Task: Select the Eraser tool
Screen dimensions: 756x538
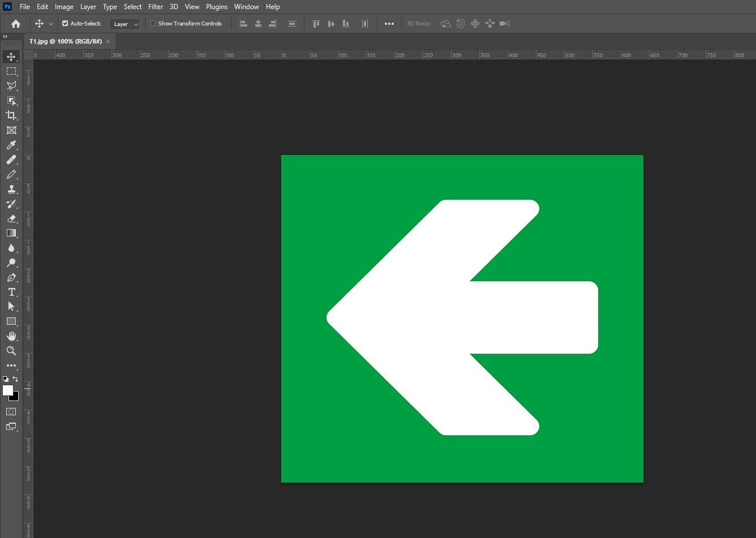Action: (x=11, y=218)
